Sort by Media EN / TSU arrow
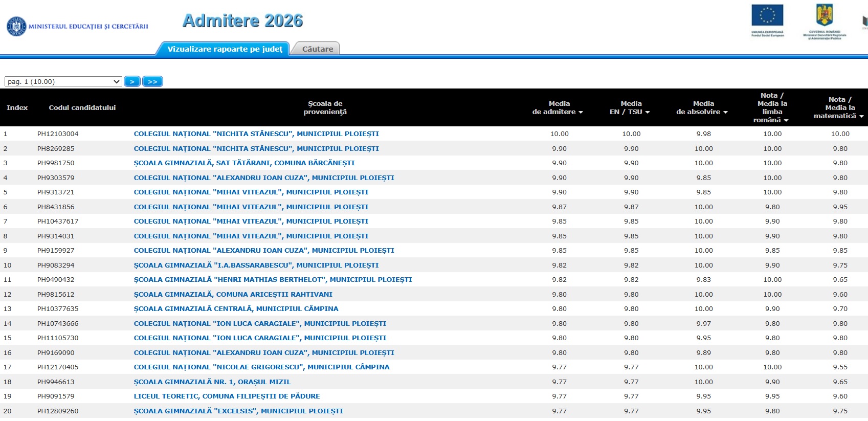The height and width of the screenshot is (421, 868). coord(648,112)
